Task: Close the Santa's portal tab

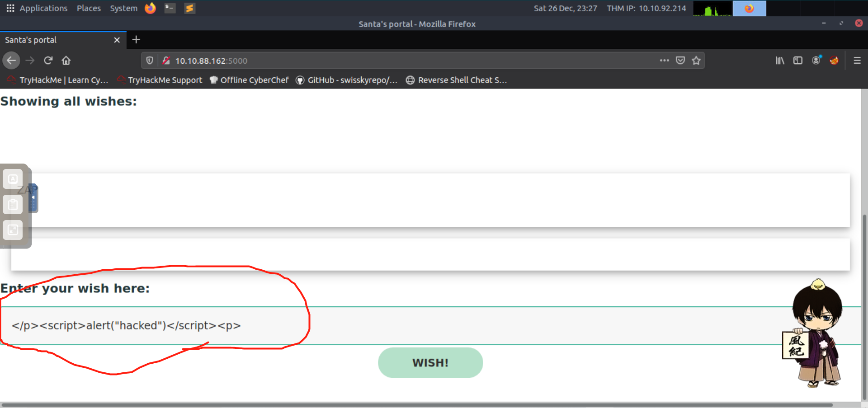Action: tap(117, 40)
